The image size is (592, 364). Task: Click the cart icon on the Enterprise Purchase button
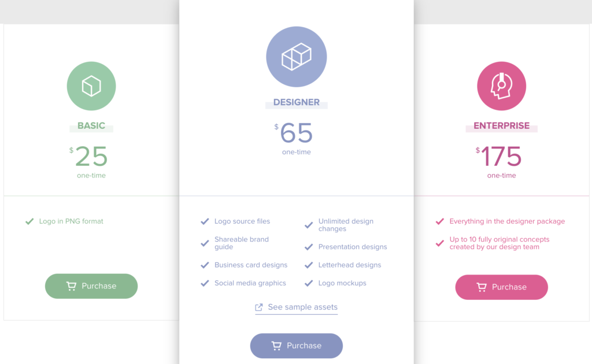click(x=482, y=287)
